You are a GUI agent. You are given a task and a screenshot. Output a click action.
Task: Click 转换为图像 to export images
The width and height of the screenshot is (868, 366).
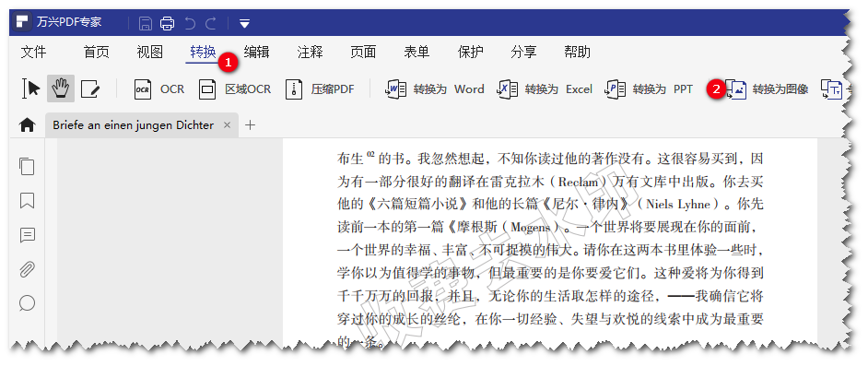pyautogui.click(x=767, y=89)
